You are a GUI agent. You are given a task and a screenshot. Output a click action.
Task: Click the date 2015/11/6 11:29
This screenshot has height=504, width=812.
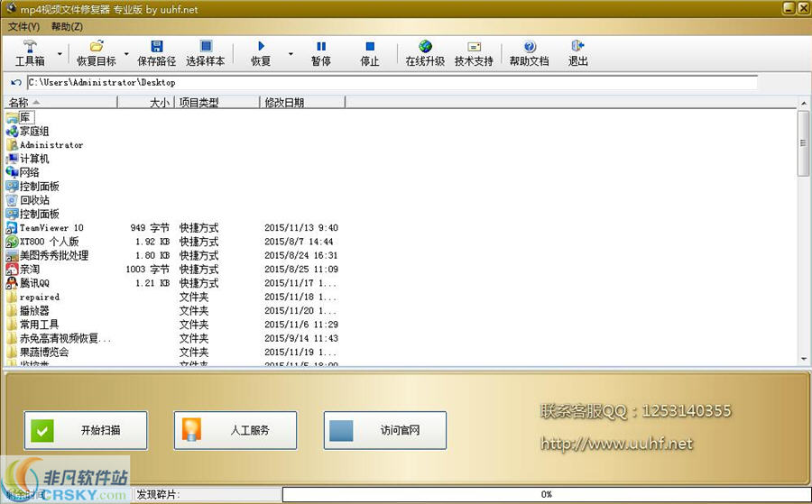click(x=301, y=325)
